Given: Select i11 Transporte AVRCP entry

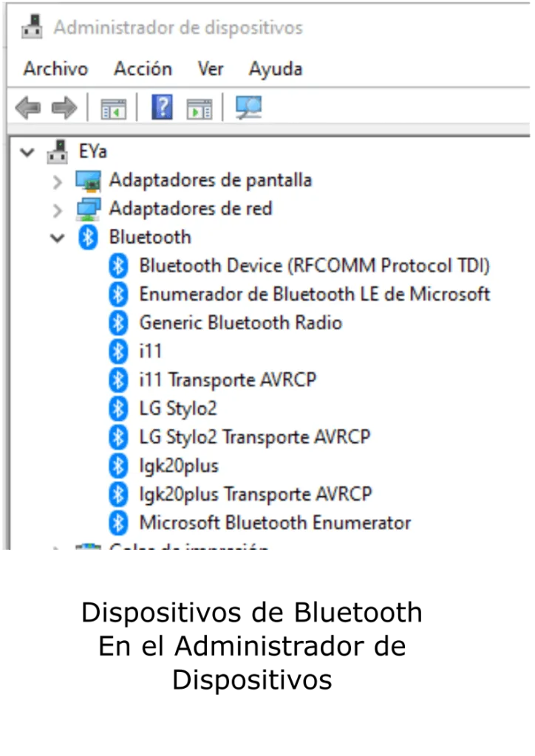Looking at the screenshot, I should click(x=228, y=380).
